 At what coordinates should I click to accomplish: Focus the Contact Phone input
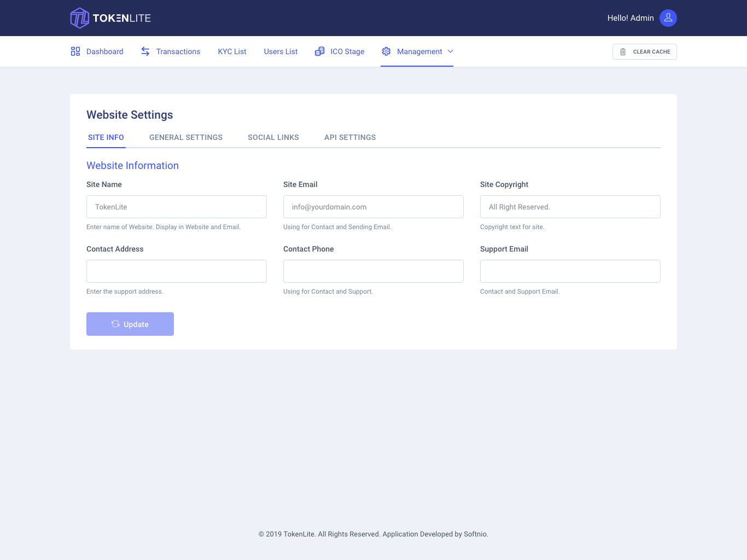click(373, 271)
